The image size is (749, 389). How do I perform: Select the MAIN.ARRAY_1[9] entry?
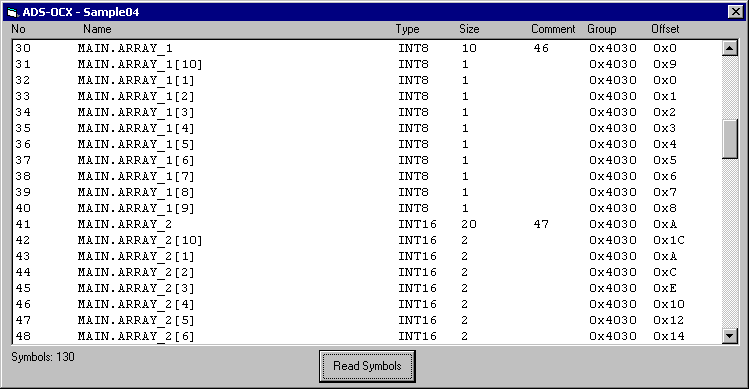[x=136, y=208]
